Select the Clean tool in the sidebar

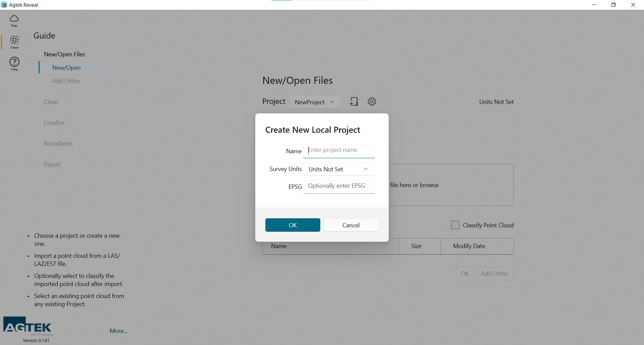pos(14,42)
